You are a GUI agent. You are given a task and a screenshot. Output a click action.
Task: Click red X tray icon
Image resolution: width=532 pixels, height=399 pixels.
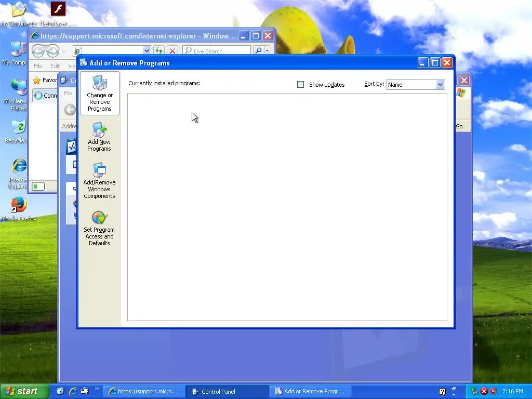(484, 391)
